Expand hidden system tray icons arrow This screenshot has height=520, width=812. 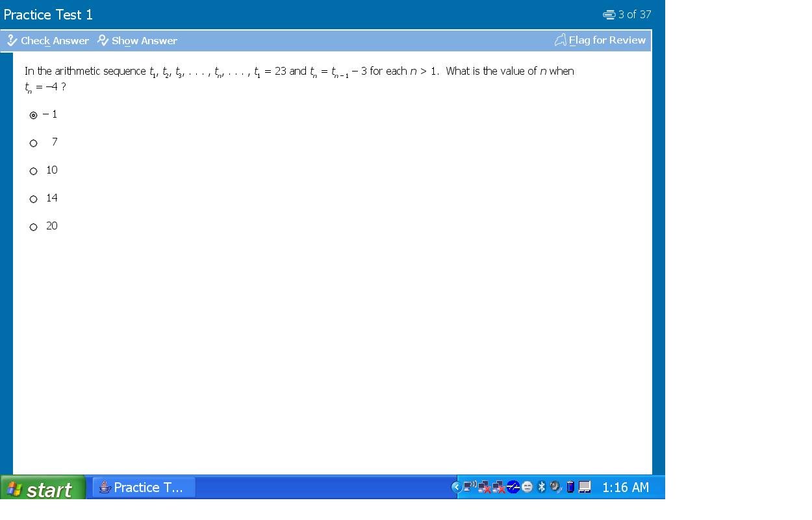(457, 487)
